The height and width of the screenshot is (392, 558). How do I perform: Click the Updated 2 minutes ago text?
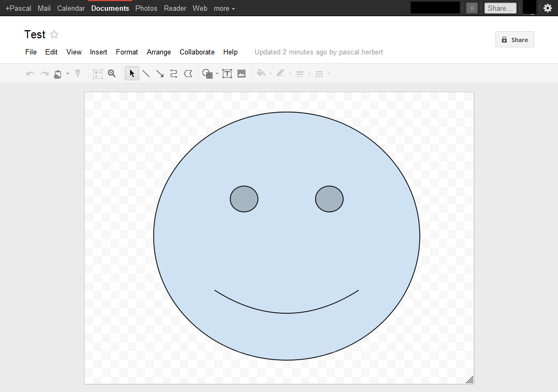[x=318, y=52]
